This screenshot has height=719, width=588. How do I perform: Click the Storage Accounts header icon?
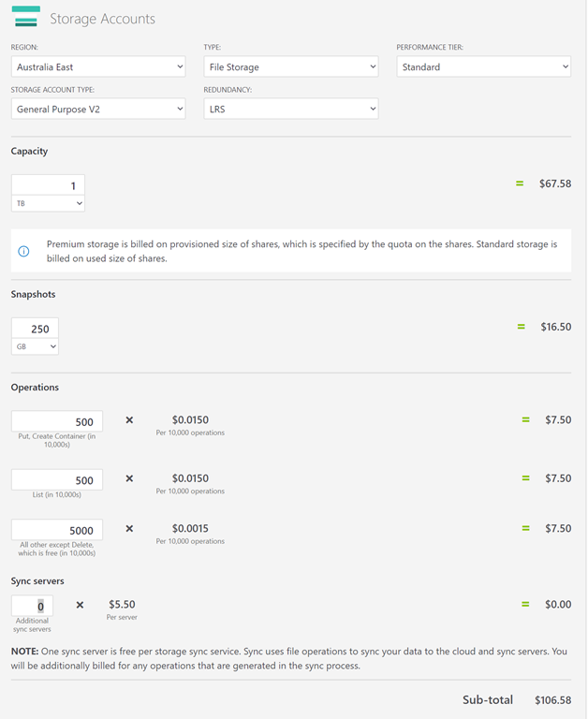click(25, 17)
